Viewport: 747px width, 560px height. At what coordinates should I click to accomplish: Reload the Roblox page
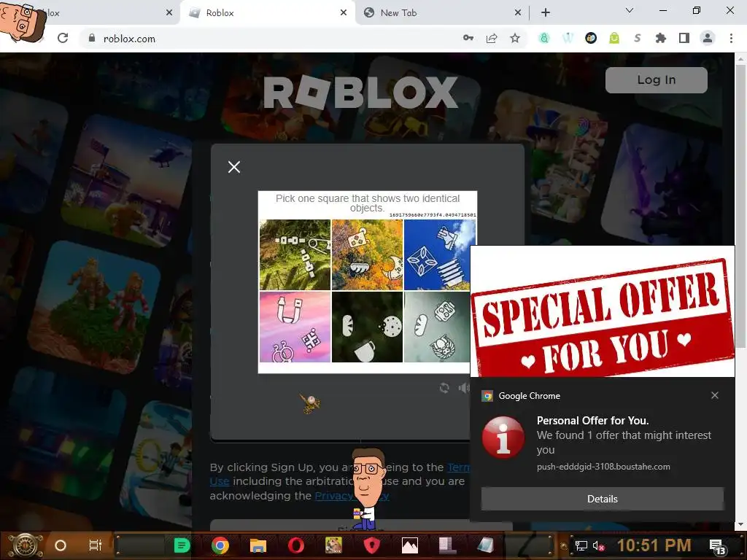click(63, 38)
